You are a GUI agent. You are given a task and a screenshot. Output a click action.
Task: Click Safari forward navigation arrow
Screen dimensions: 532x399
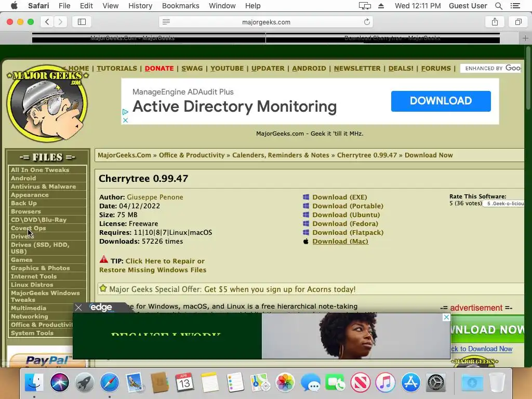tap(60, 22)
